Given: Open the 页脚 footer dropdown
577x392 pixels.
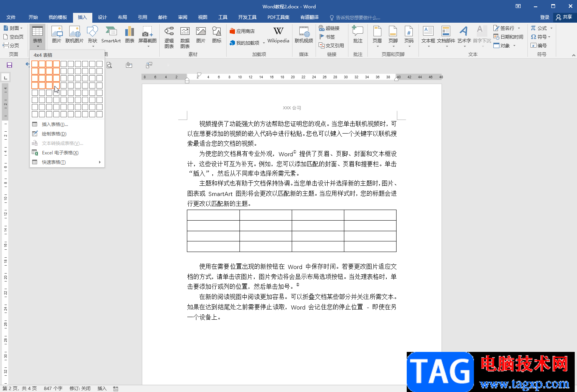Looking at the screenshot, I should coord(393,36).
